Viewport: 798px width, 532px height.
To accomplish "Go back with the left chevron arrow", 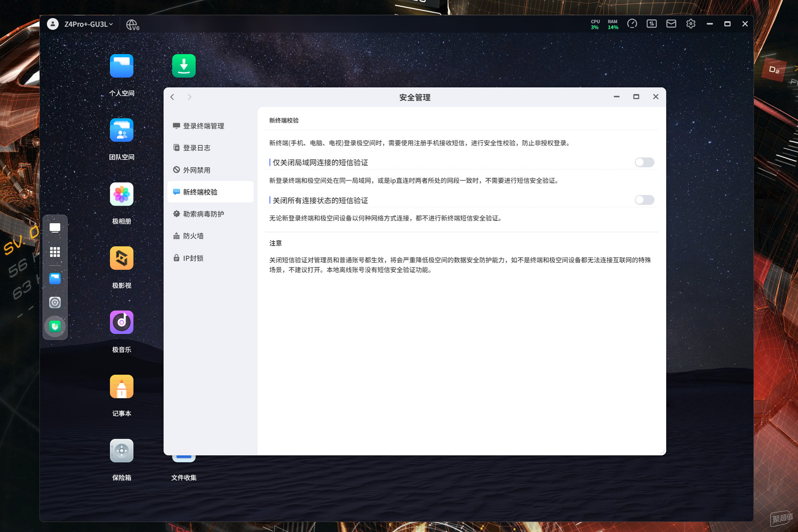I will pos(172,97).
